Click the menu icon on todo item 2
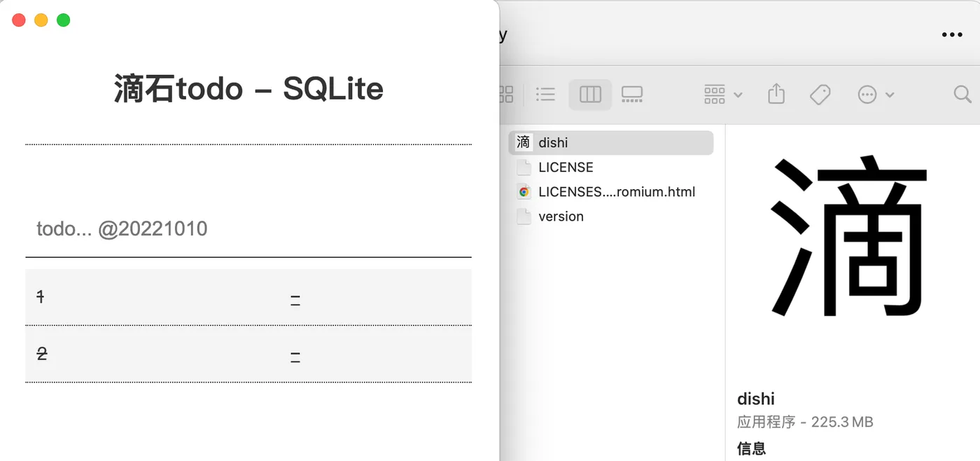Viewport: 980px width, 461px height. point(295,357)
